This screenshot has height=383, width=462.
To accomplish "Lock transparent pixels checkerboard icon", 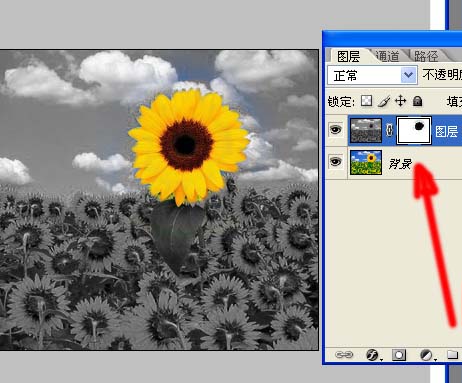I will (367, 101).
